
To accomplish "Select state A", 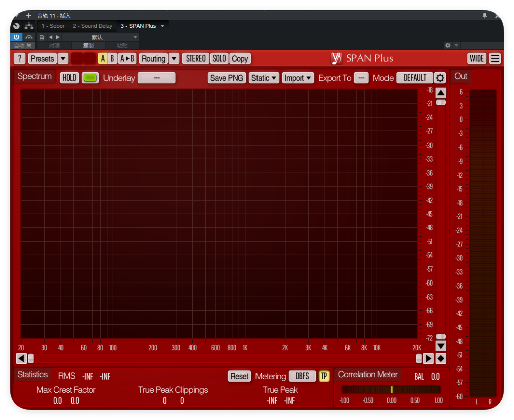I will 103,59.
